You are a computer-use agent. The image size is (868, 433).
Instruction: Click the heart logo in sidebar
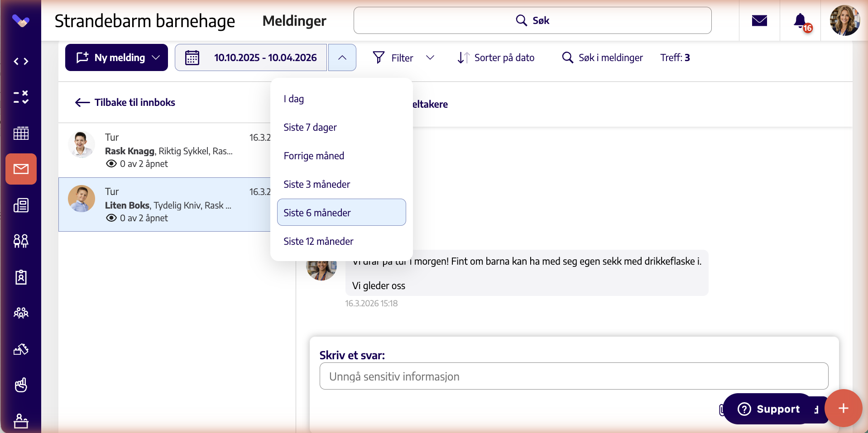[x=21, y=20]
